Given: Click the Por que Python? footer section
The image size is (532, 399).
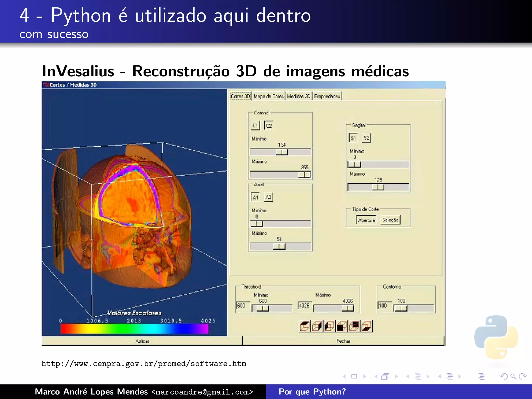Looking at the screenshot, I should click(x=312, y=391).
